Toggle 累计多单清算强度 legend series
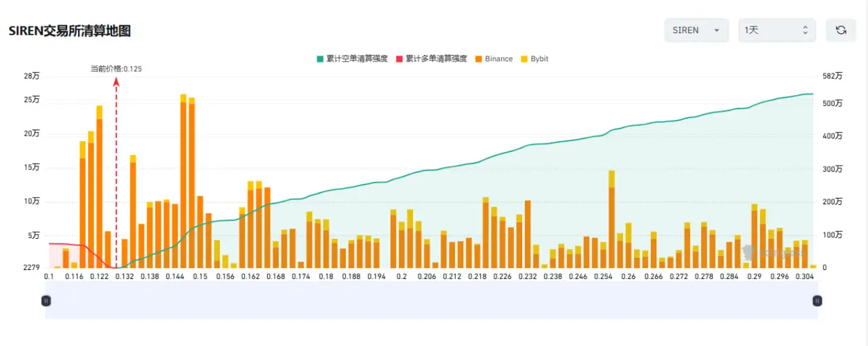This screenshot has height=346, width=868. point(431,59)
